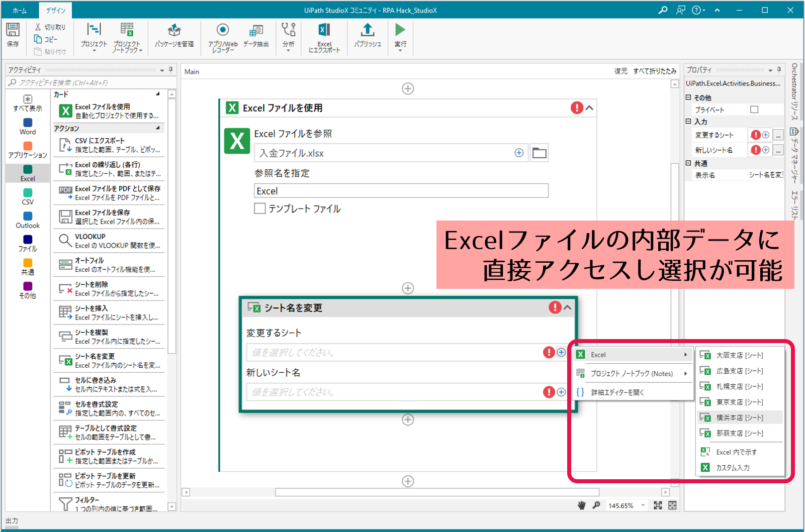Open the 分析 toolbar menu
This screenshot has height=532, width=805.
289,37
